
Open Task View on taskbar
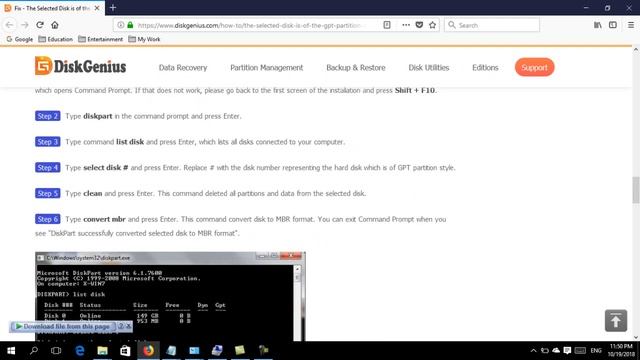click(x=56, y=350)
